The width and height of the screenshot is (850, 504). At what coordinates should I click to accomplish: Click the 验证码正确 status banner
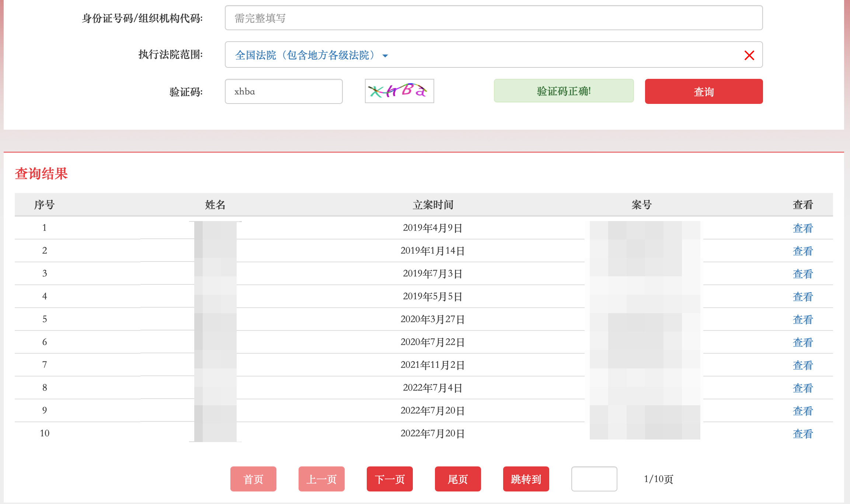point(564,91)
